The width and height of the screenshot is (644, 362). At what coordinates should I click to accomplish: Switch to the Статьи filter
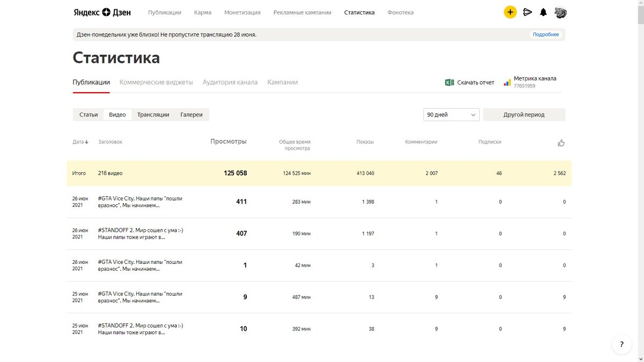coord(89,115)
